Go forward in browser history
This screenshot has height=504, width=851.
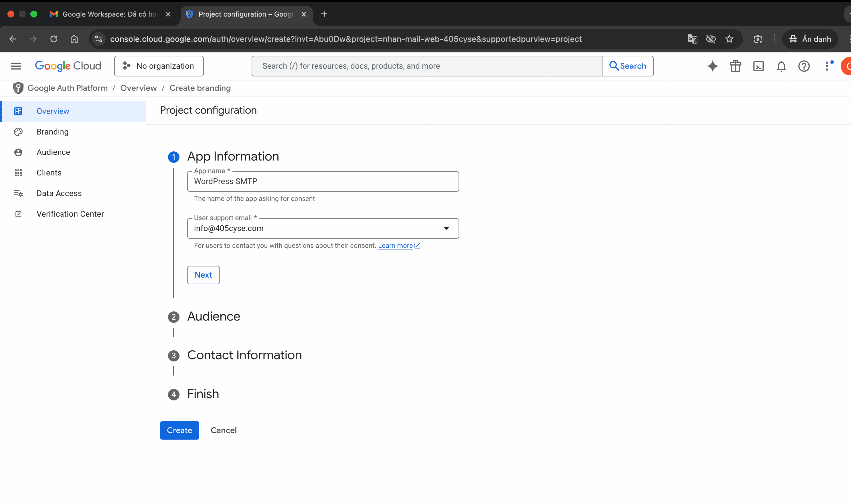(33, 39)
